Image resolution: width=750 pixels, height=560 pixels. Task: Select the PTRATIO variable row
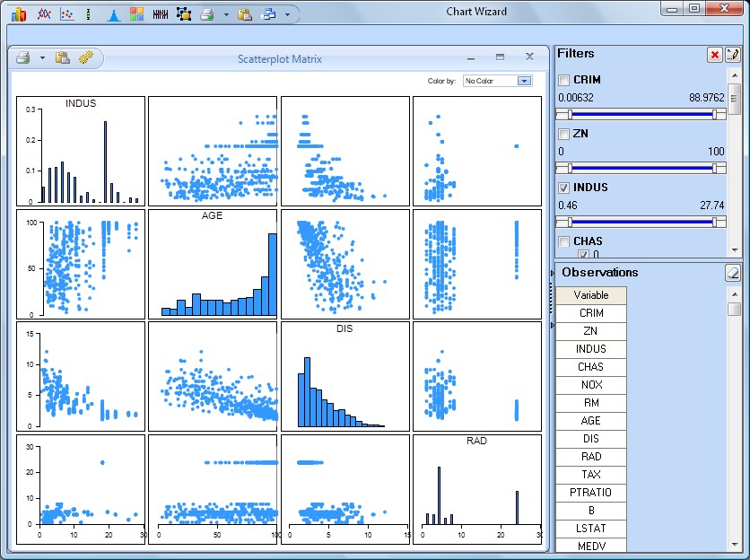pos(590,493)
